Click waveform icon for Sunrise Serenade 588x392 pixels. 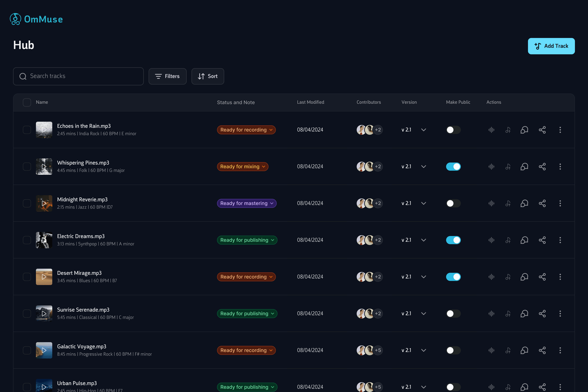[x=491, y=314]
